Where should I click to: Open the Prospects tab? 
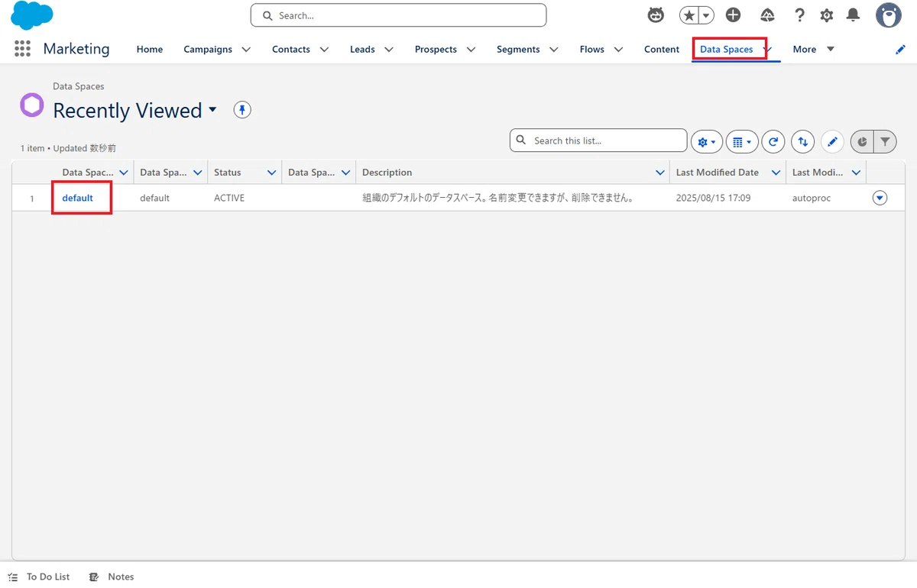pos(436,50)
